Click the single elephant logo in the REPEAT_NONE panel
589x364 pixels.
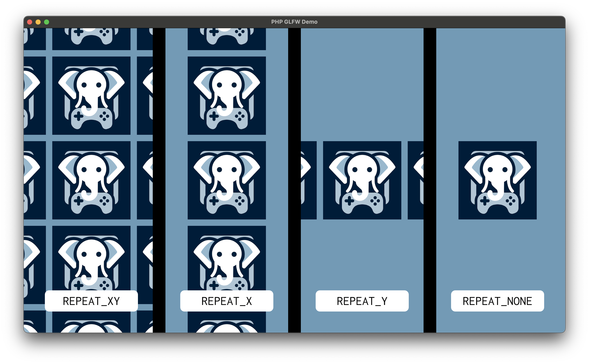pos(497,180)
